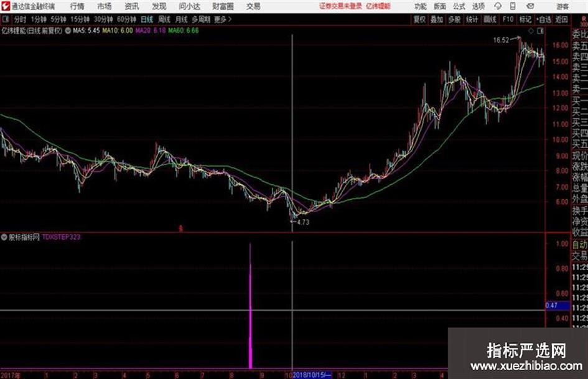Open the 公式 menu
The image size is (588, 379).
coord(459,6)
